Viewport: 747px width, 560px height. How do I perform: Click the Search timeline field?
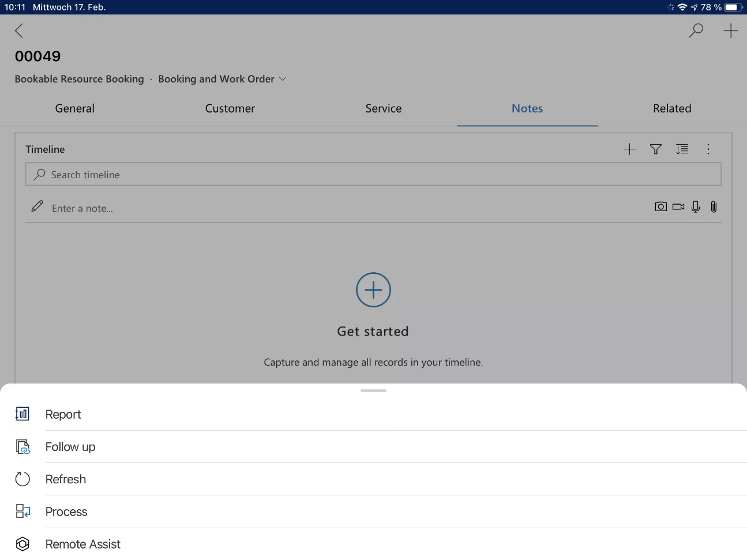click(373, 174)
